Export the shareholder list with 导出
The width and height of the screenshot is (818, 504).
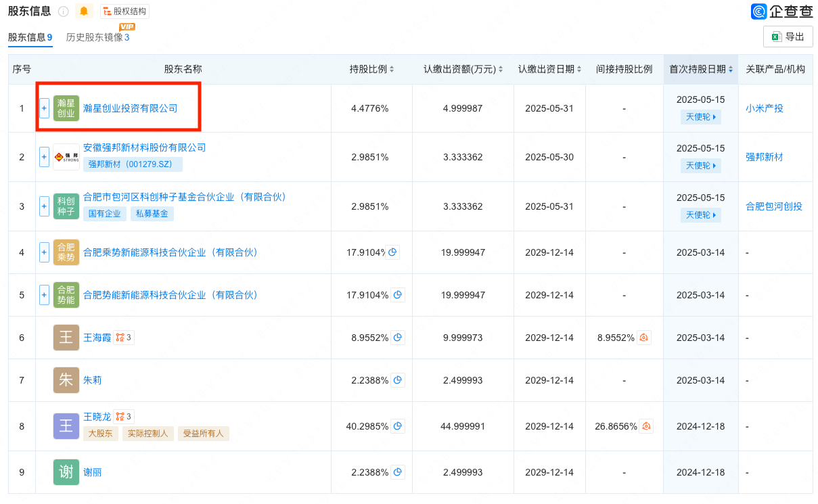[788, 37]
